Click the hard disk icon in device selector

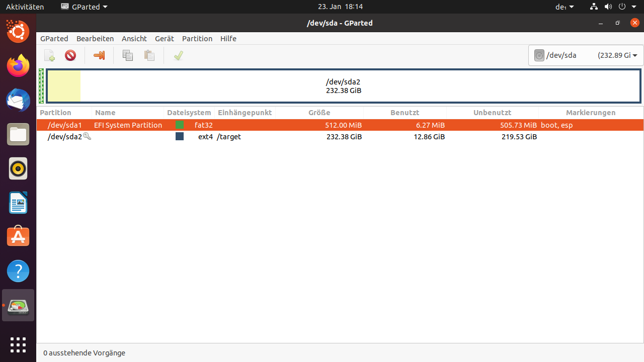point(539,55)
